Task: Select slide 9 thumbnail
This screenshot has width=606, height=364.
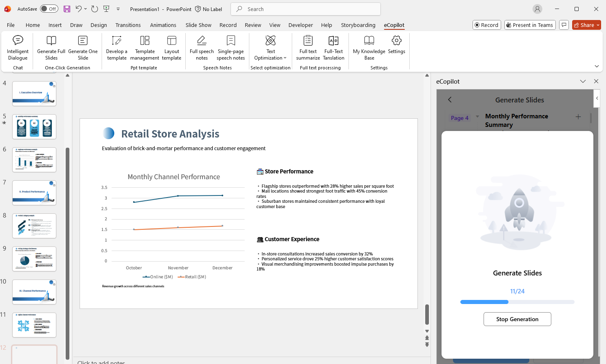Action: (x=34, y=259)
